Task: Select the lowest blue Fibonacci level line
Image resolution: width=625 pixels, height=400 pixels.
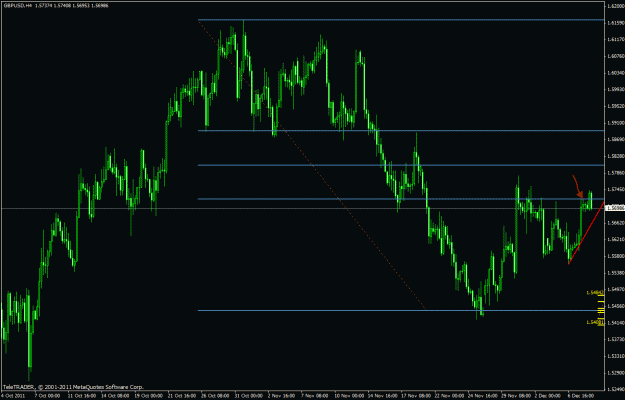Action: point(401,310)
